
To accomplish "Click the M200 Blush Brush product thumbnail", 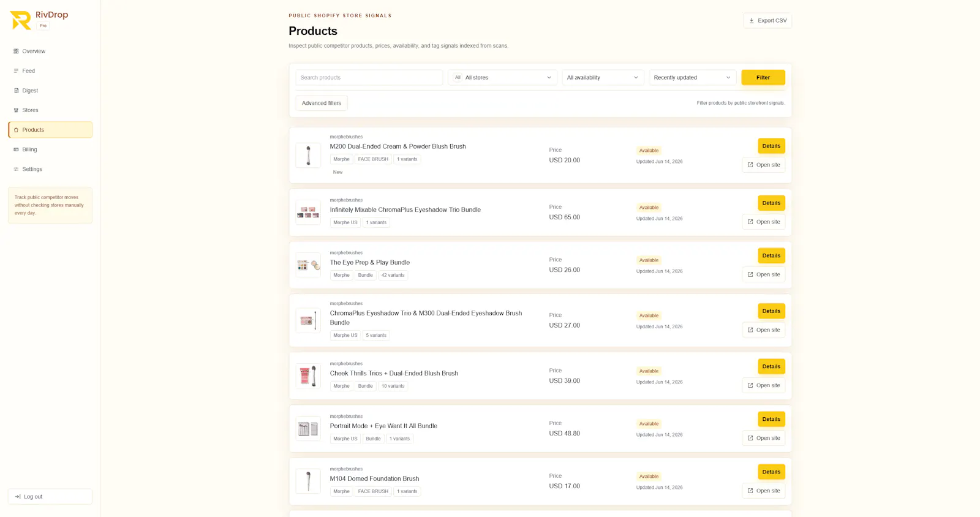I will pos(308,156).
